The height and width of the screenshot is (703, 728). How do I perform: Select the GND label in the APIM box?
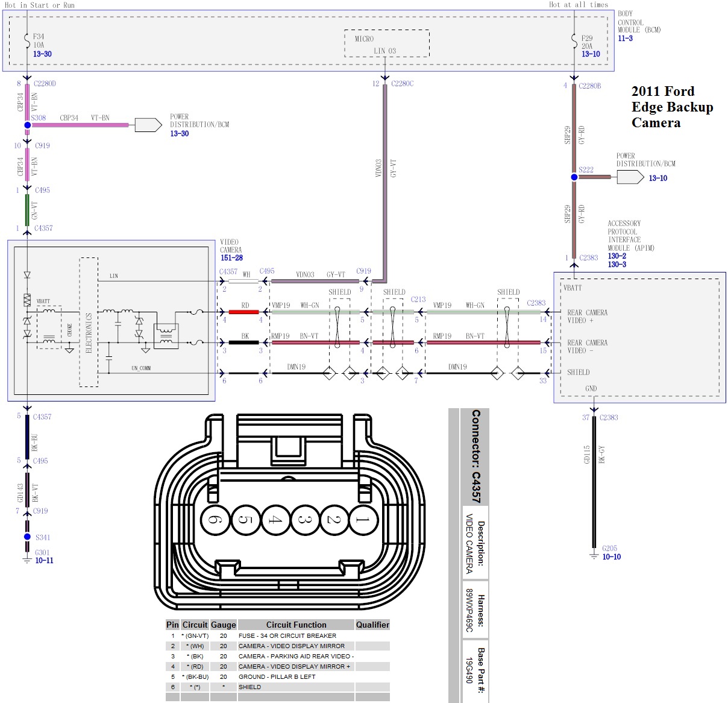pyautogui.click(x=591, y=389)
